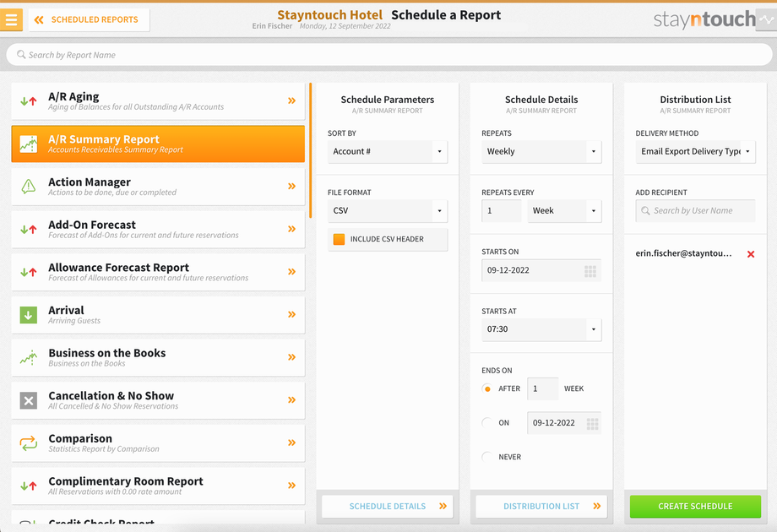Click the A/R Summary Report chart icon
The height and width of the screenshot is (532, 777).
[28, 144]
